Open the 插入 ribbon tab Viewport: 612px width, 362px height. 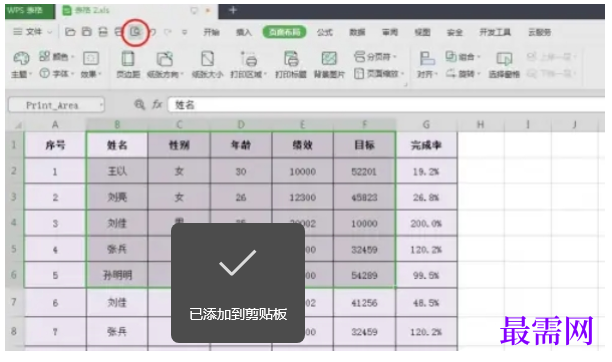[x=244, y=32]
